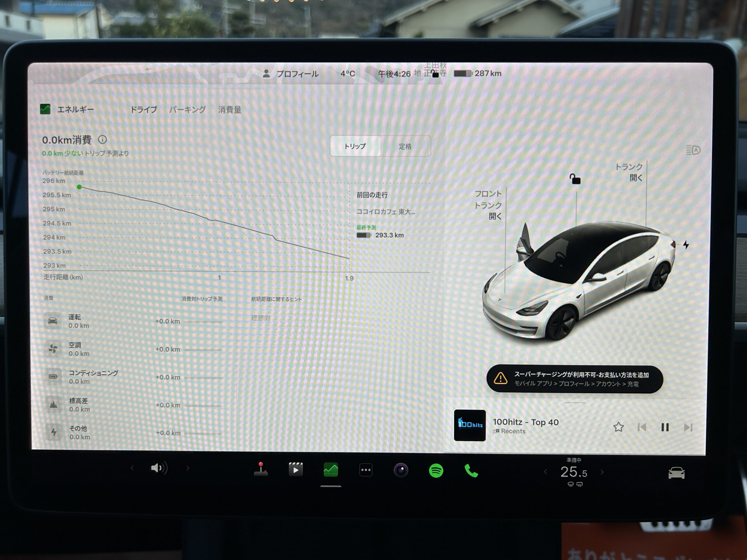
Task: Tap the unlock padlock above the car
Action: tap(575, 178)
